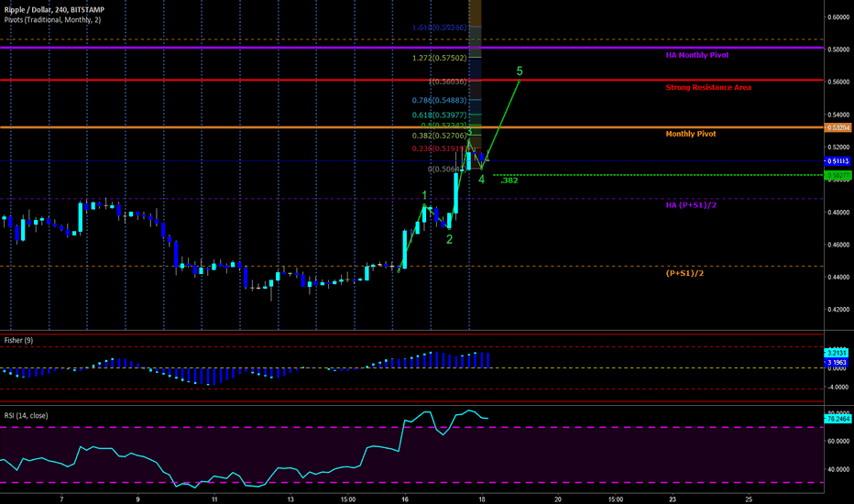Select the HA Monthly Pivot label
The height and width of the screenshot is (504, 854).
(697, 55)
